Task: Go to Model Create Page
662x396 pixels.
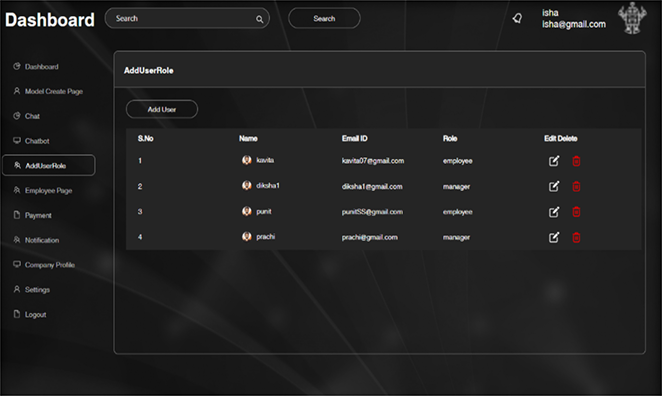Action: [54, 92]
